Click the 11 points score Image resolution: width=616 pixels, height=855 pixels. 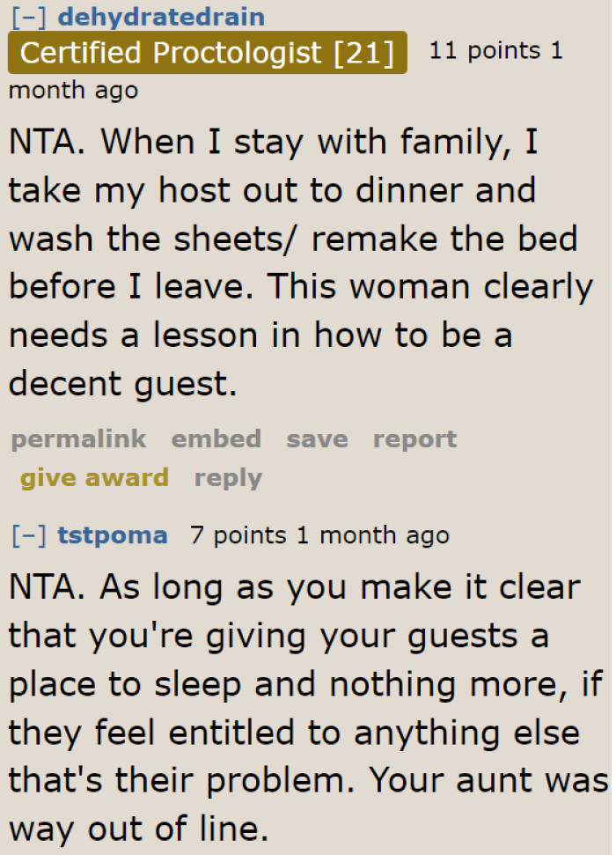[483, 50]
